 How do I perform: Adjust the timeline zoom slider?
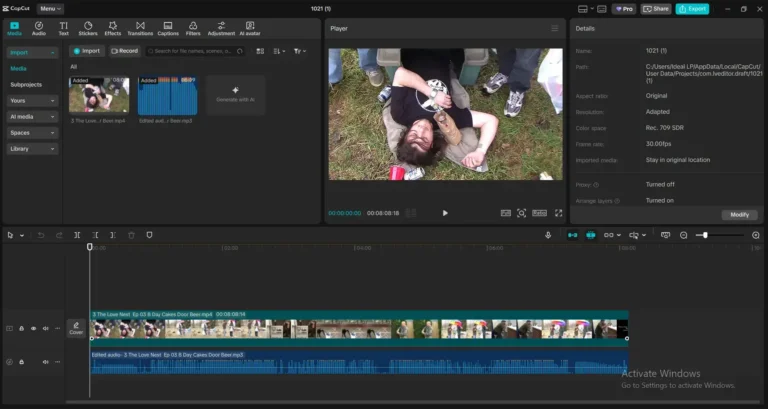click(x=705, y=235)
